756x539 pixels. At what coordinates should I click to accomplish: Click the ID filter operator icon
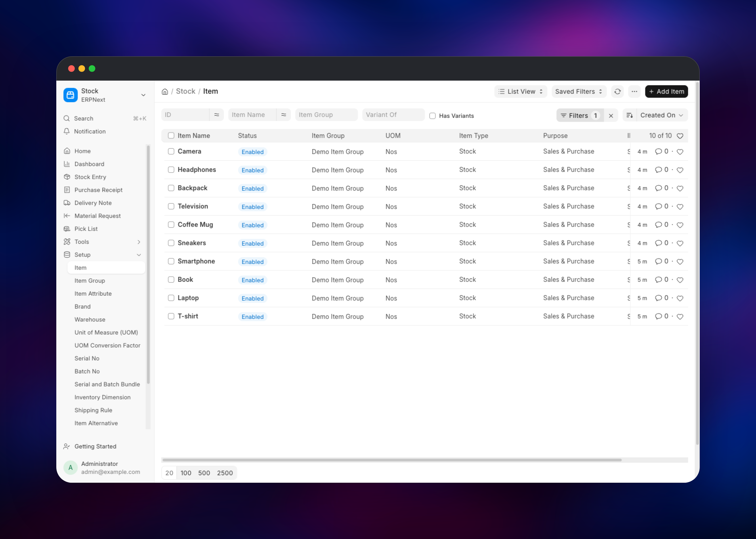216,115
